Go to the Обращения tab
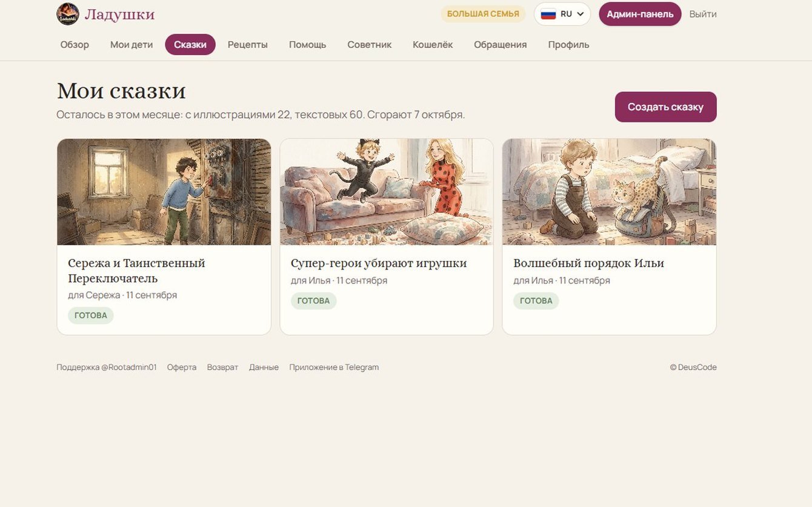The image size is (812, 507). [501, 45]
